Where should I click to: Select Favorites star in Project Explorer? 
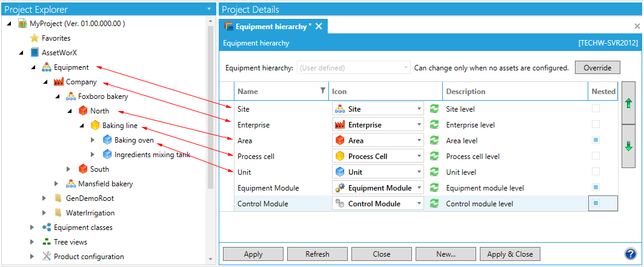coord(35,38)
